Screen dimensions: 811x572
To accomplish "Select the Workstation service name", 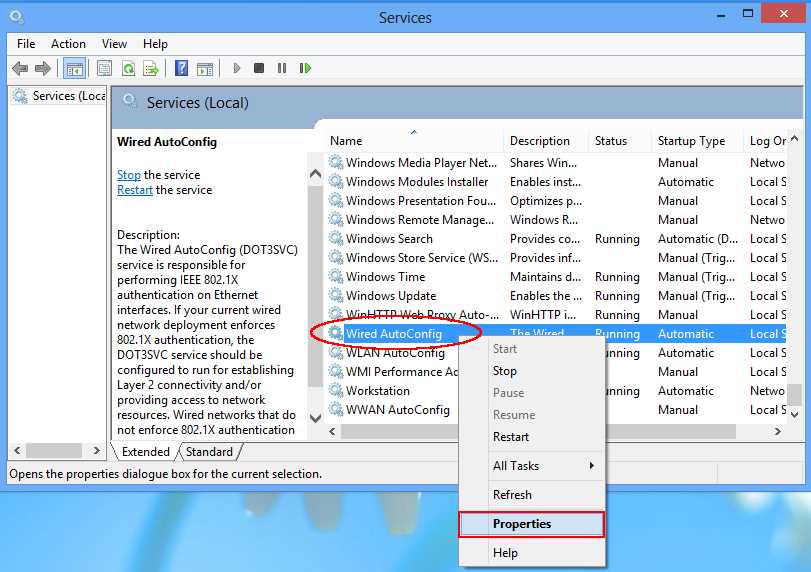I will click(378, 391).
